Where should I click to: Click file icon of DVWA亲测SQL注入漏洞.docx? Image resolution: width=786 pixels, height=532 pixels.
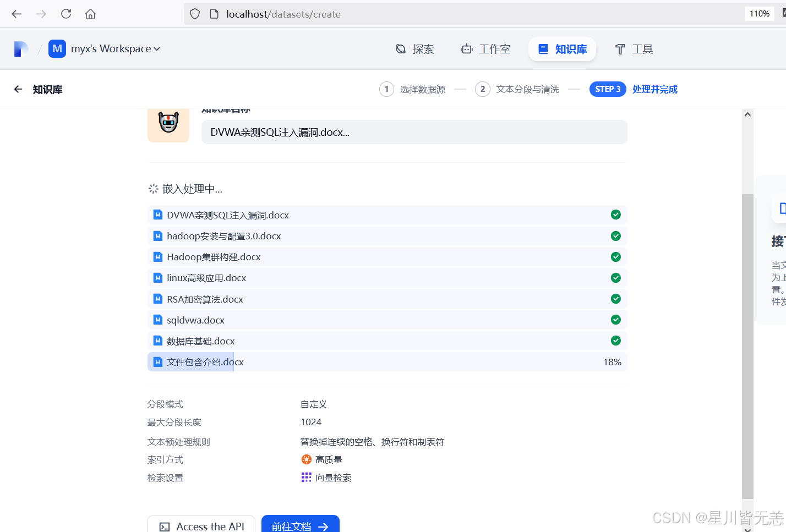(x=157, y=215)
